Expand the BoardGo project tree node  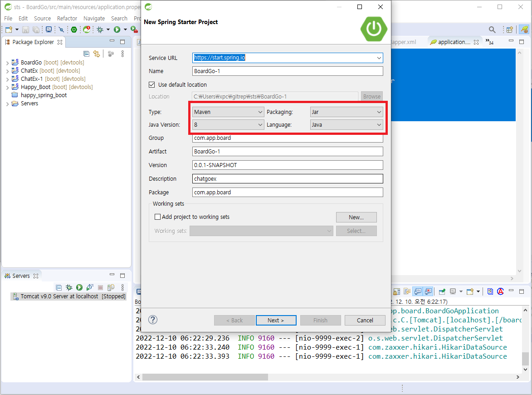pyautogui.click(x=7, y=63)
